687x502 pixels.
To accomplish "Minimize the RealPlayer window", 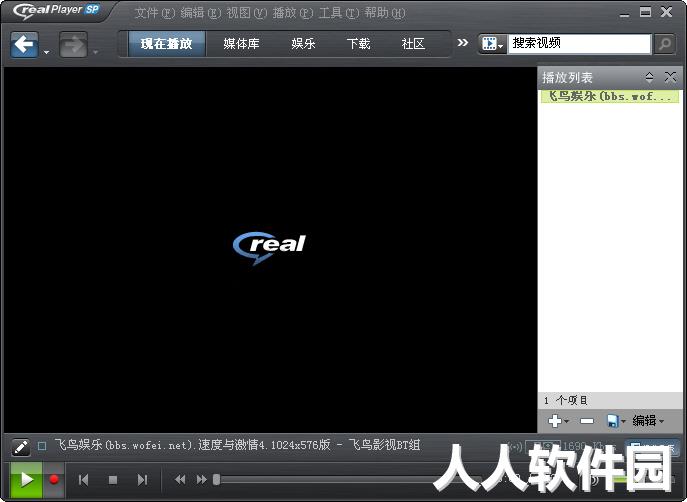I will point(624,13).
